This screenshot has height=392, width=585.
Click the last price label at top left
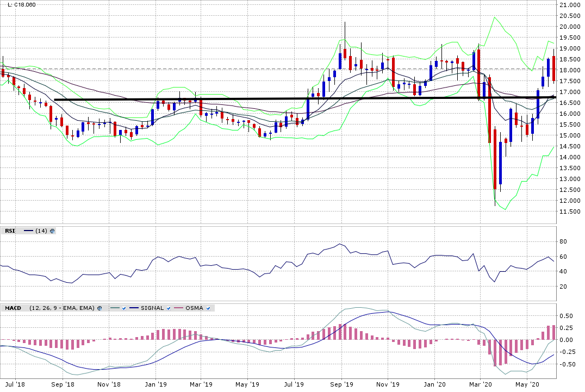point(21,5)
